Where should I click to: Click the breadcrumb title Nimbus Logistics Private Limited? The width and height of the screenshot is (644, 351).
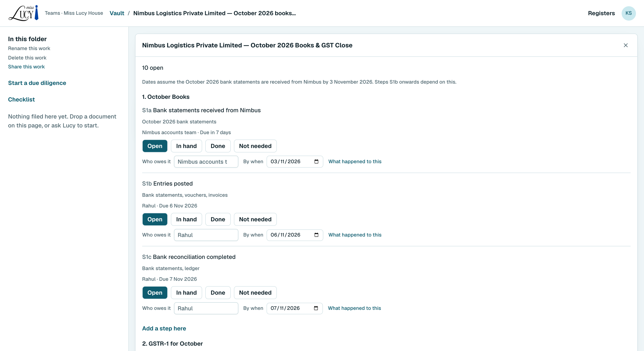[x=214, y=13]
